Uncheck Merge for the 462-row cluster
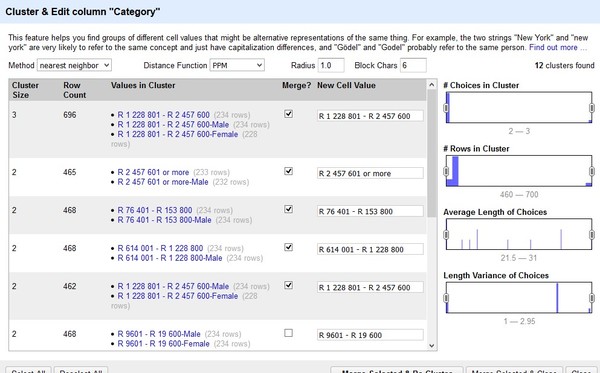600x373 pixels. point(289,285)
